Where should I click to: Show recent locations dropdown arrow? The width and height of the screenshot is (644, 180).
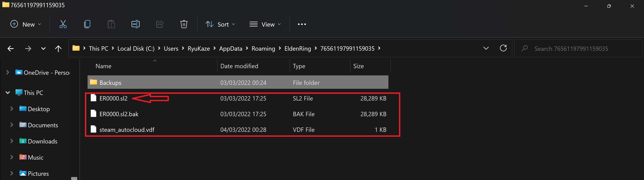(x=43, y=49)
